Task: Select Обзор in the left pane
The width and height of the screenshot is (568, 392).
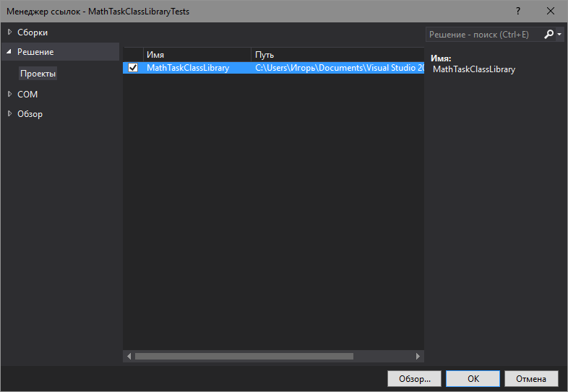Action: pos(30,113)
